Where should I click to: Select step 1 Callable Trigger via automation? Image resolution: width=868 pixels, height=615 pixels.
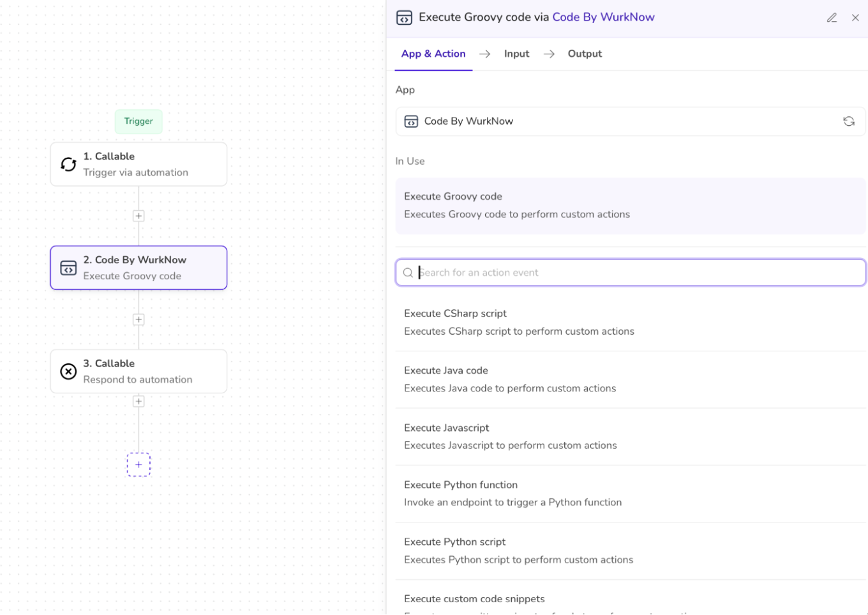(x=138, y=164)
